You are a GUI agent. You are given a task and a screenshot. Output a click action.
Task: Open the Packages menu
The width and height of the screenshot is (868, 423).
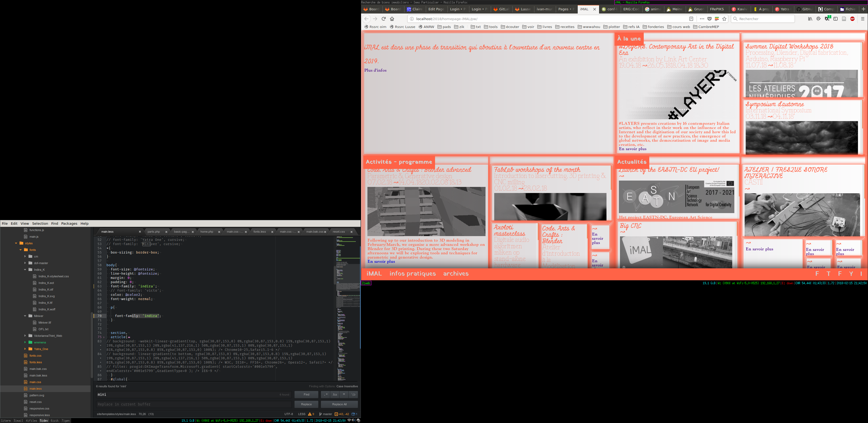click(x=69, y=224)
